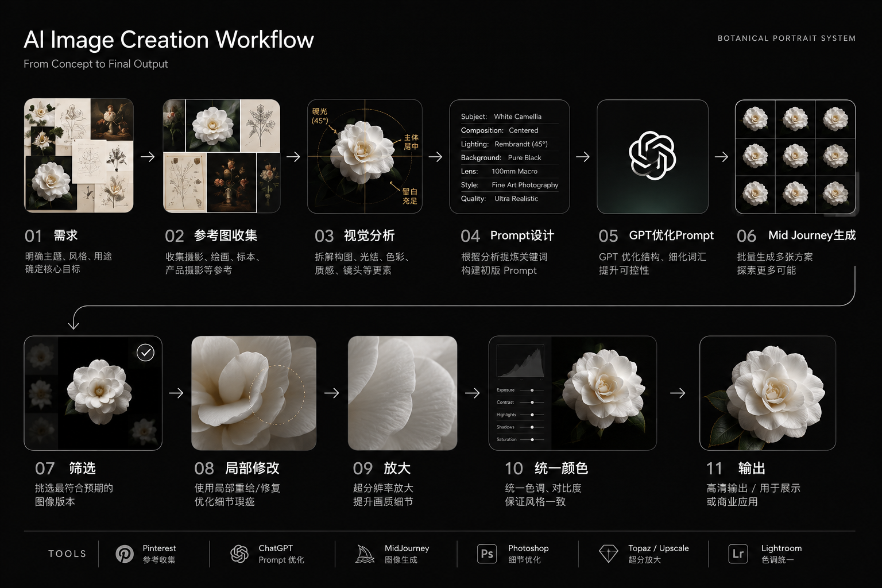Click the 'AI Image Creation Workflow' title
Screen dimensions: 882x588
(169, 40)
